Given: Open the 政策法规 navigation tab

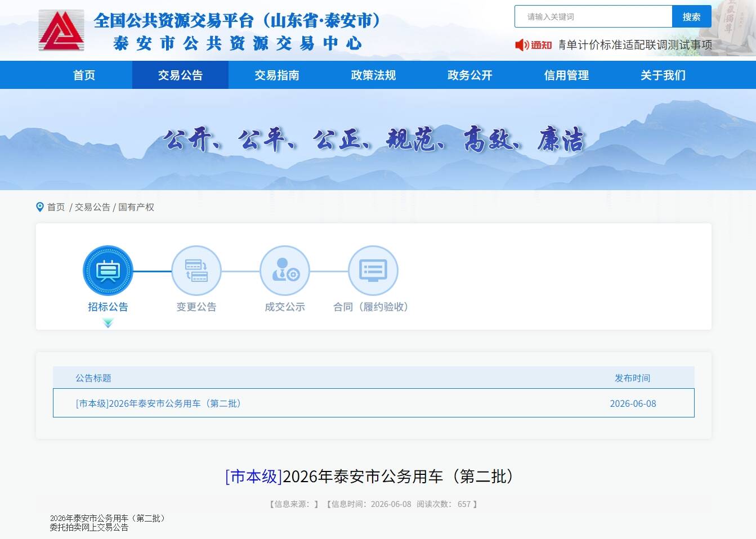Looking at the screenshot, I should [373, 75].
